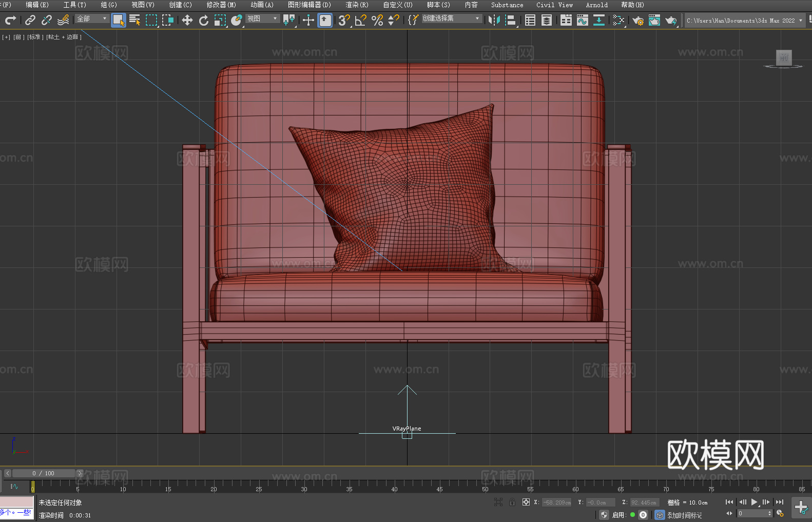Open the Layer Explorer icon

(547, 20)
